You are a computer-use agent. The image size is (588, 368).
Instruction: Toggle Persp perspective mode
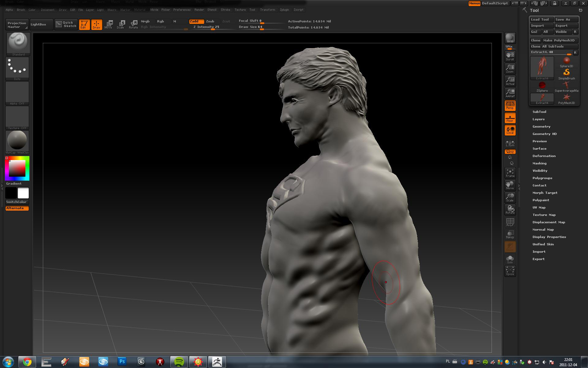pos(510,105)
